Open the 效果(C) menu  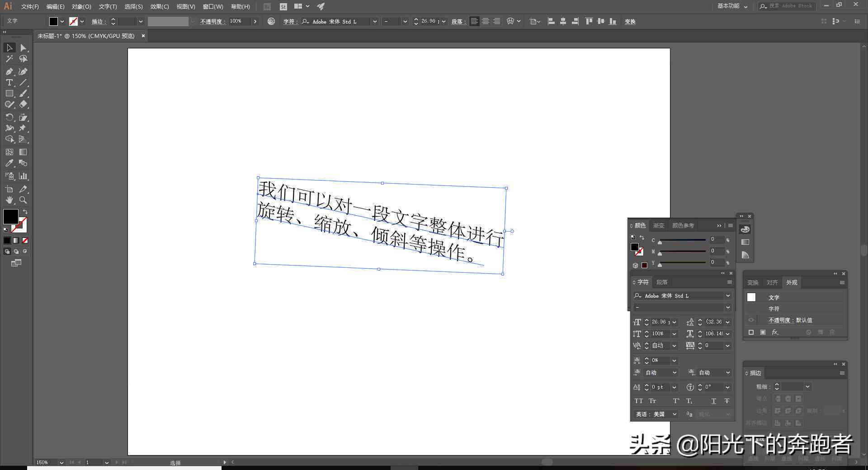click(x=159, y=7)
